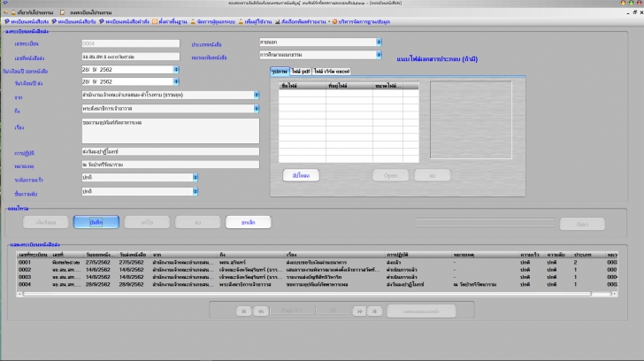This screenshot has height=361, width=644.
Task: Open ทะเบียนหนังสือส่ง from the toolbar
Action: [27, 22]
